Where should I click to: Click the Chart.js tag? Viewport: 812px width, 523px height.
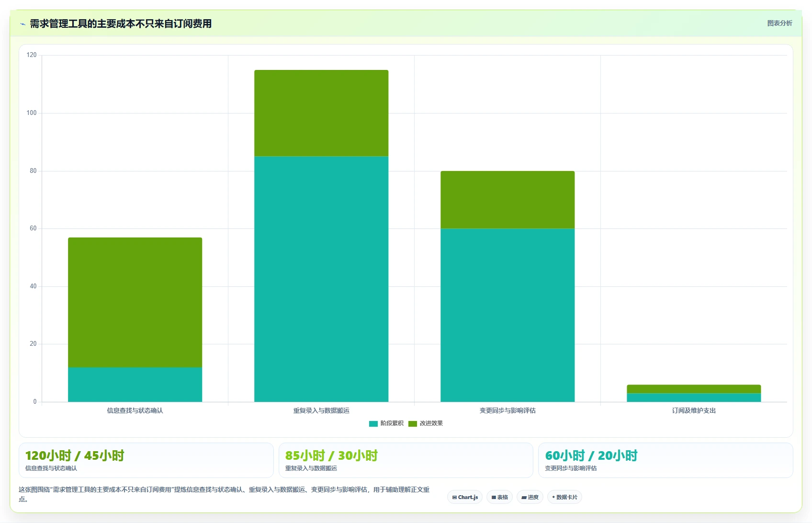[x=465, y=497]
